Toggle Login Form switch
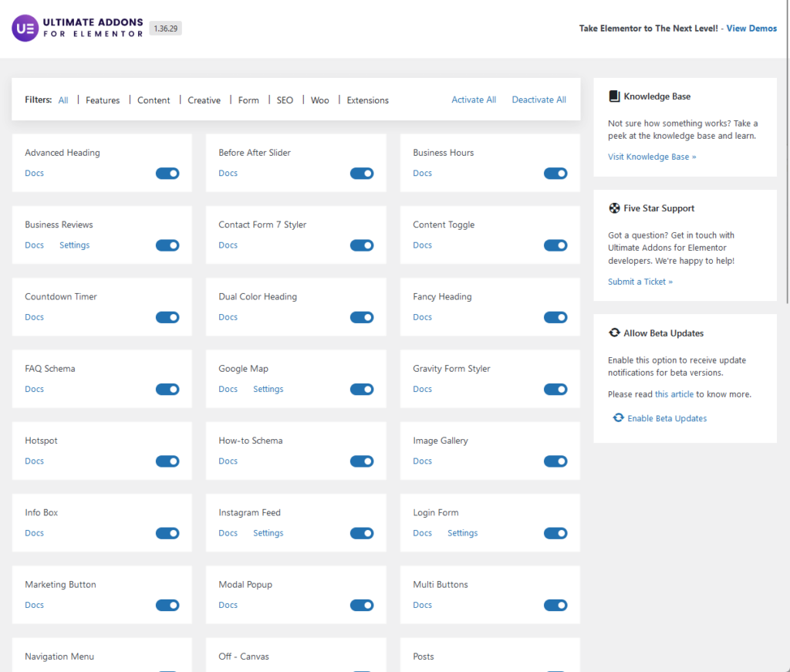This screenshot has width=790, height=672. click(x=555, y=533)
